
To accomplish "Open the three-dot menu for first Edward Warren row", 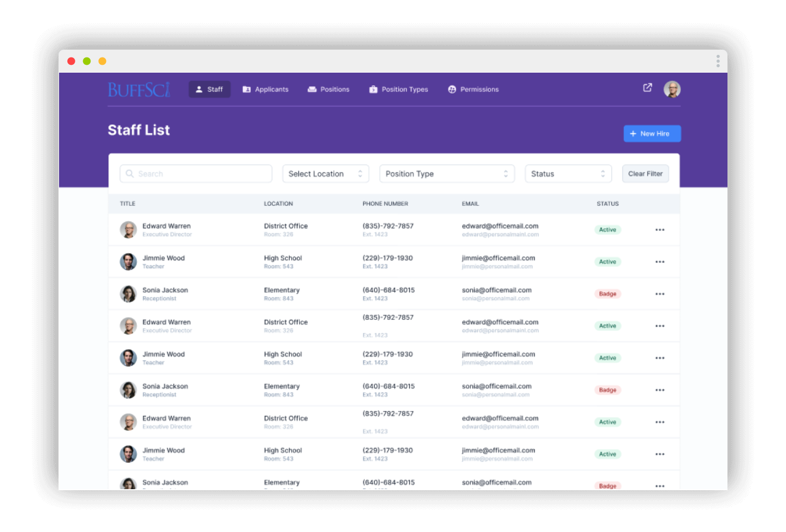I will tap(660, 230).
